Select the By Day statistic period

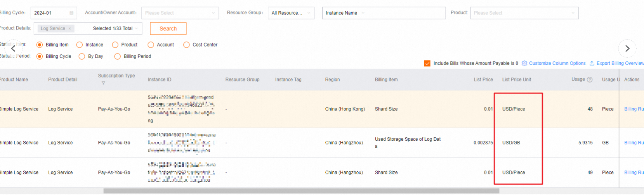coord(82,57)
